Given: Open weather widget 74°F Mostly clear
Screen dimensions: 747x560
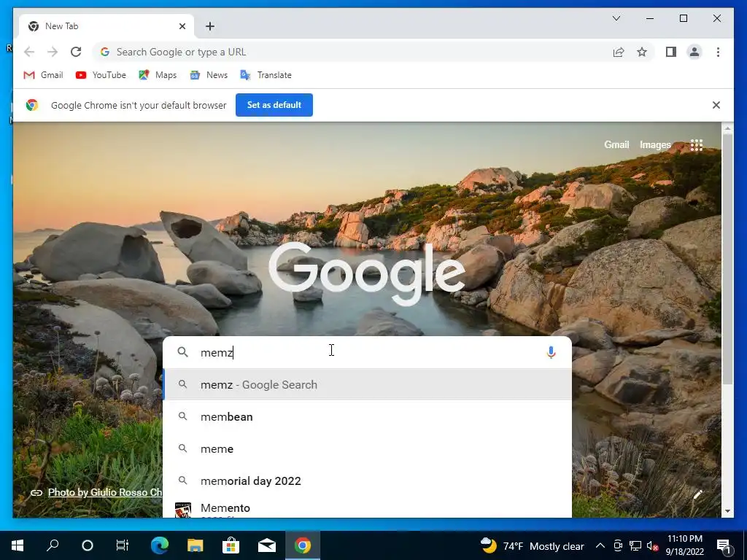Looking at the screenshot, I should pos(532,545).
